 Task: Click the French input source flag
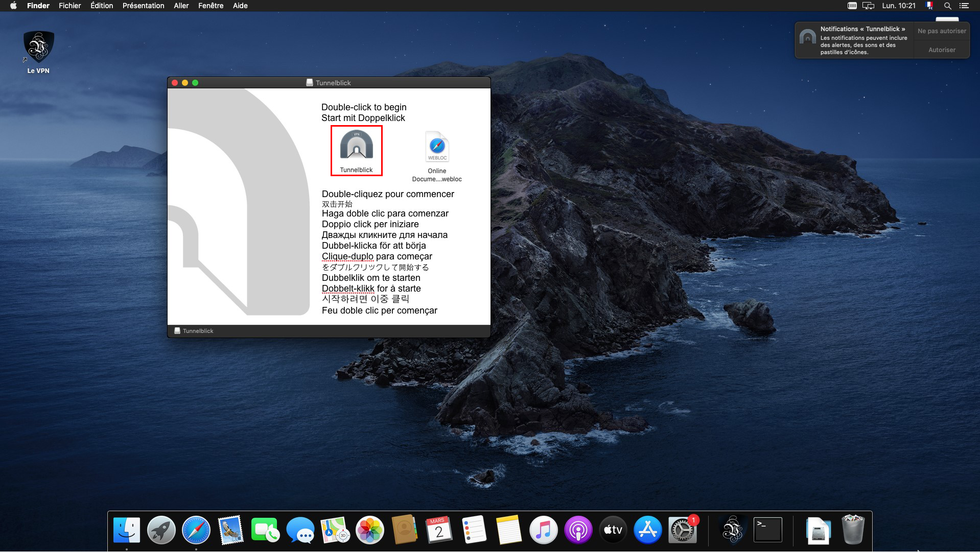[x=929, y=6]
